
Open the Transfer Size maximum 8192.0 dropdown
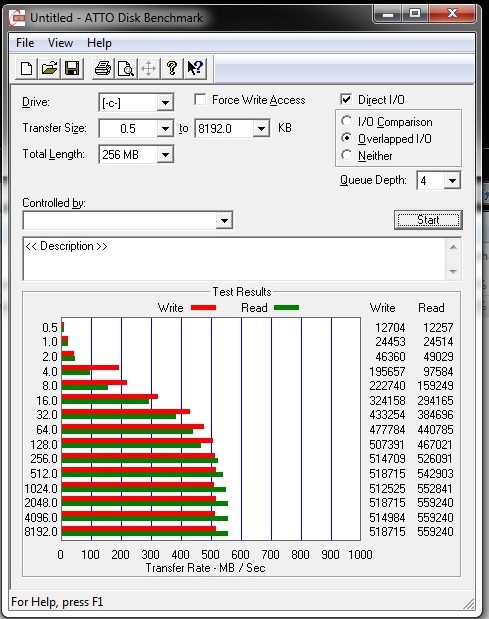click(261, 128)
